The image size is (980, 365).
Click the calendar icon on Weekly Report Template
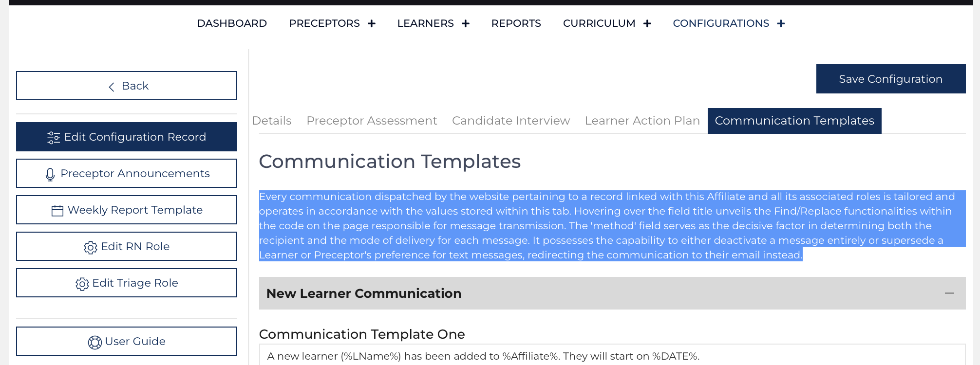pos(57,210)
